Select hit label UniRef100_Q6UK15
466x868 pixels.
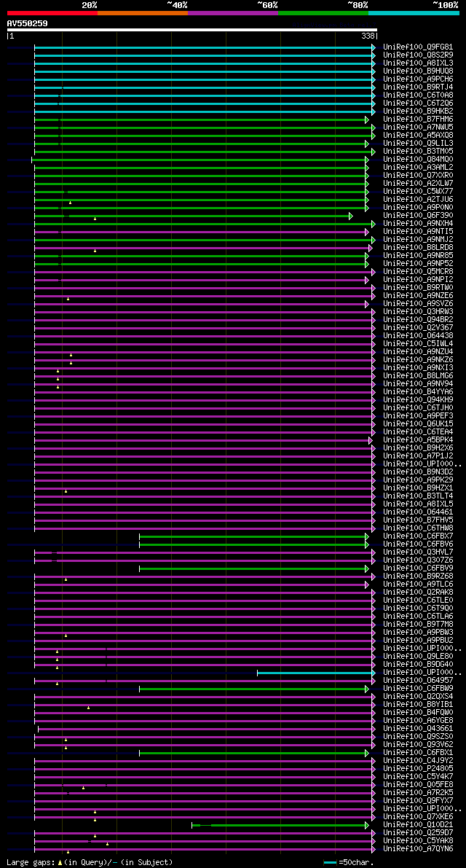418,424
